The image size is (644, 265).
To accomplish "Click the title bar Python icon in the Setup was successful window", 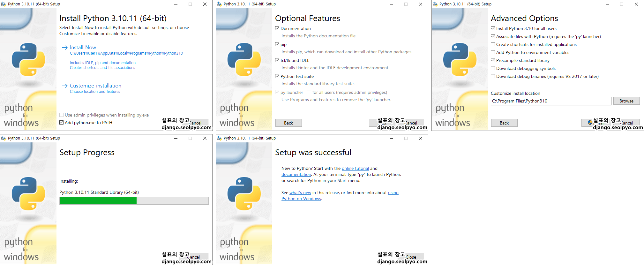I will tap(219, 138).
